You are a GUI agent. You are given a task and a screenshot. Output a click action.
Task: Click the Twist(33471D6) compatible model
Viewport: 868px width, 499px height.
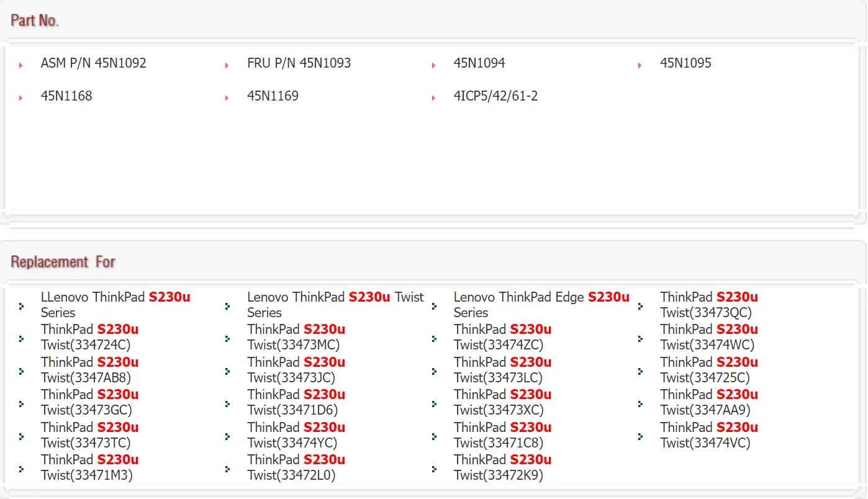click(x=296, y=402)
